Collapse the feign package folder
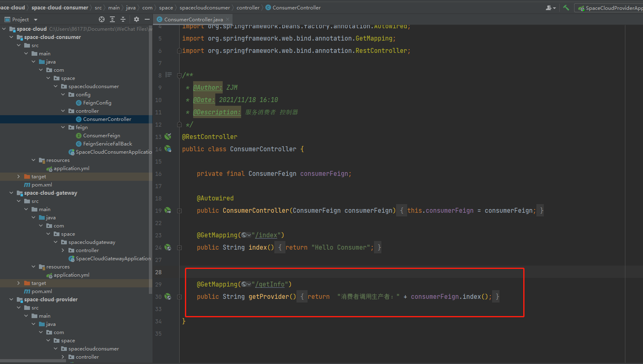The height and width of the screenshot is (364, 643). click(63, 127)
